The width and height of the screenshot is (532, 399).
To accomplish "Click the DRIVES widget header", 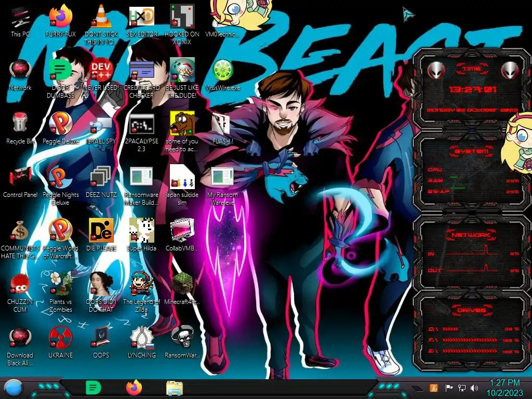I will 471,310.
